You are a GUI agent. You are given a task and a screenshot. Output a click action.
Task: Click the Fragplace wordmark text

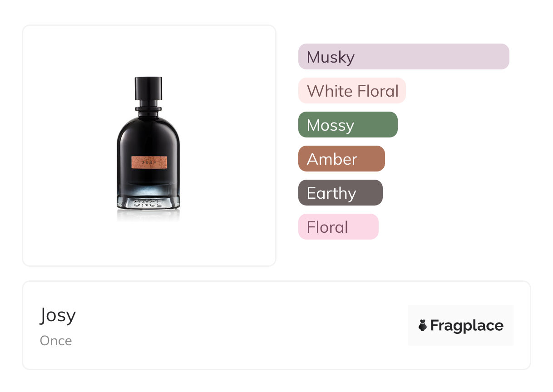[x=467, y=326]
